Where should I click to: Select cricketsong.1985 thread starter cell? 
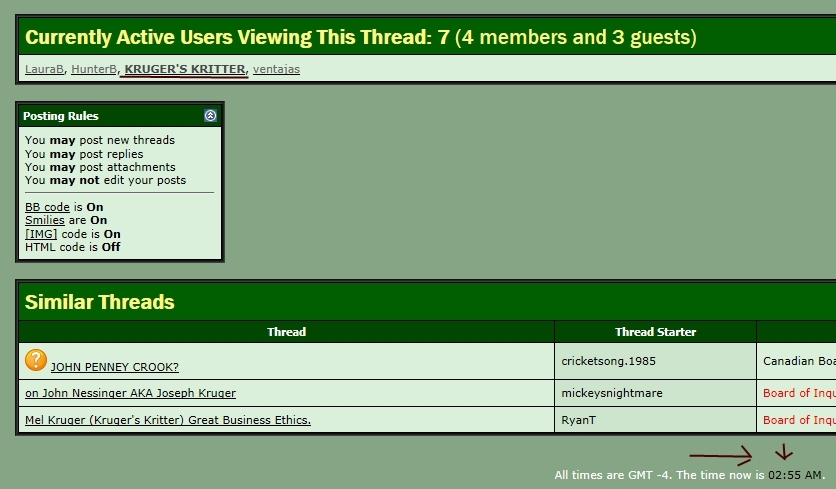coord(656,361)
